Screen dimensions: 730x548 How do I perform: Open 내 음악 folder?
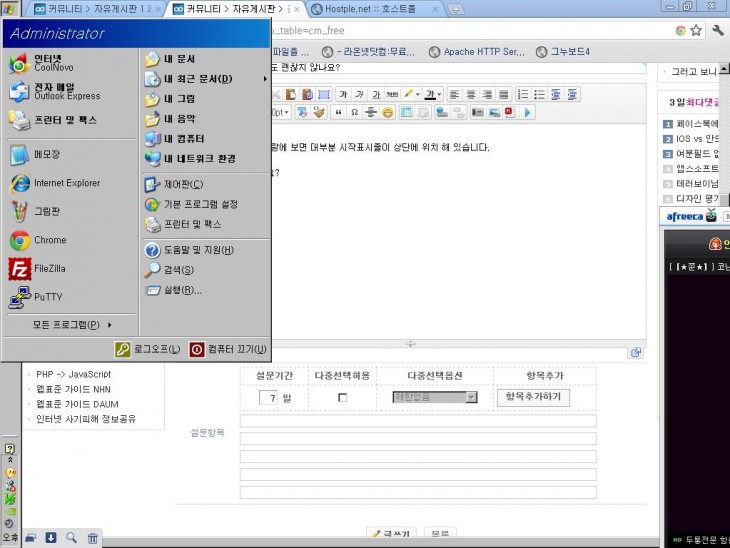[x=169, y=119]
